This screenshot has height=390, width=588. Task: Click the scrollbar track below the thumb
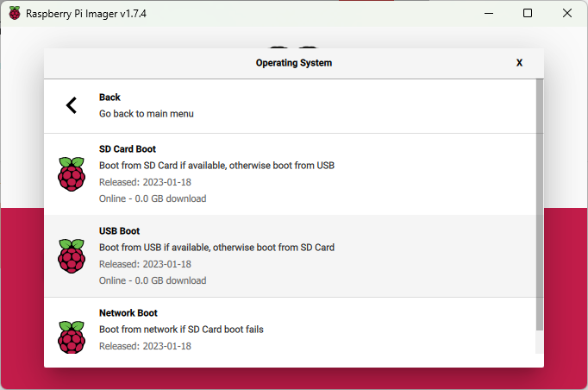540,343
